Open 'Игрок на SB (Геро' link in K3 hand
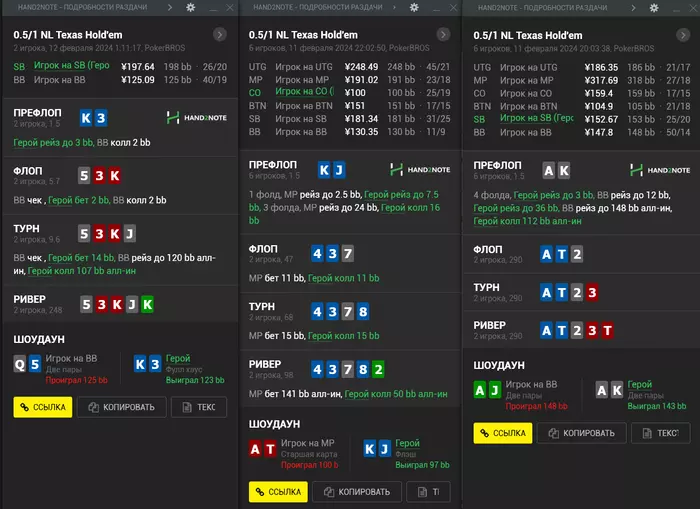700x509 pixels. pos(71,66)
